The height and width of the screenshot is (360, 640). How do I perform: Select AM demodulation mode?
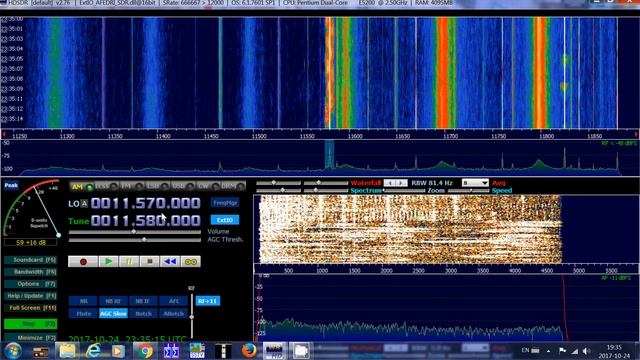(82, 187)
